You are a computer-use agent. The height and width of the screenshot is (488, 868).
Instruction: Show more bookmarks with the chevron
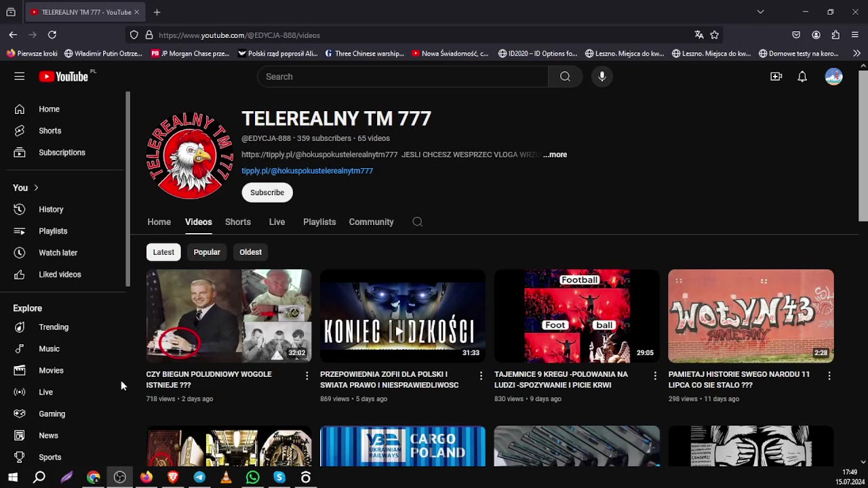point(856,54)
